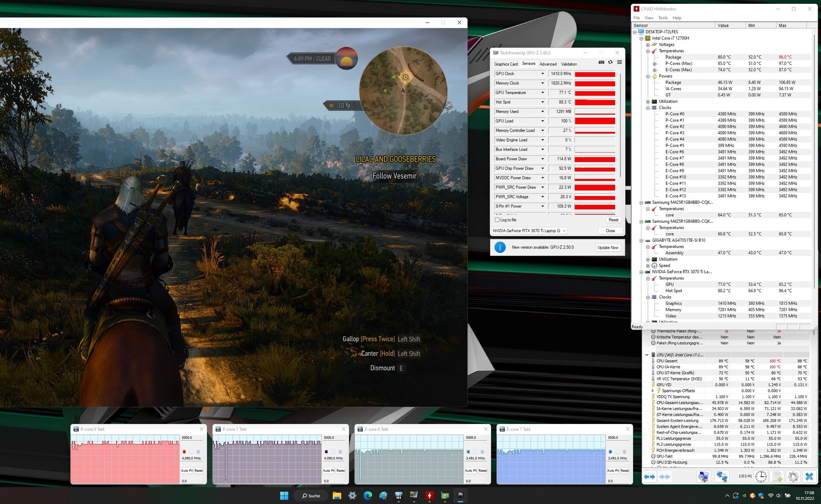Screen dimensions: 821x504
Task: Click GPU-Z refresh icon
Action: point(610,62)
